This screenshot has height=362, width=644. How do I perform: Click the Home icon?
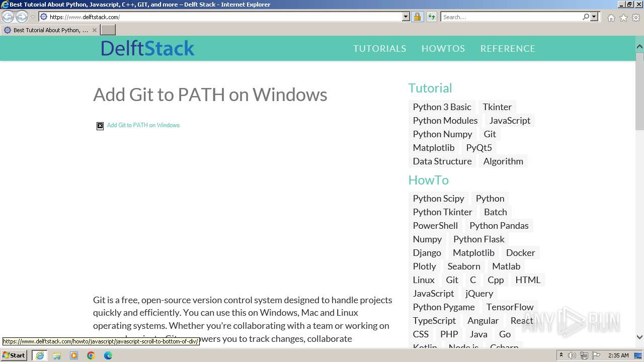click(611, 18)
